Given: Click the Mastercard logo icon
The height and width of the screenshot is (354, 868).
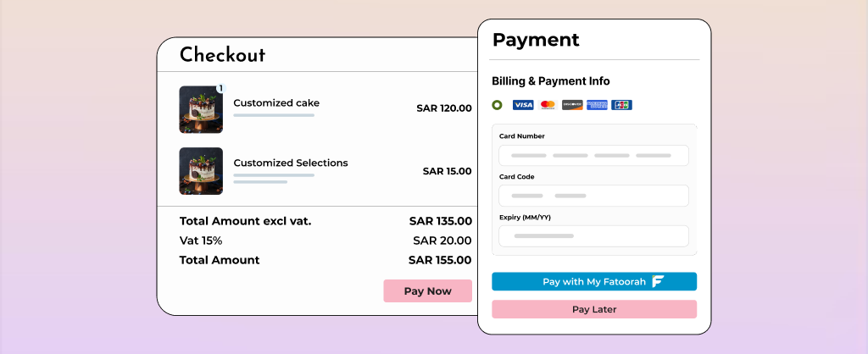Looking at the screenshot, I should (x=548, y=105).
